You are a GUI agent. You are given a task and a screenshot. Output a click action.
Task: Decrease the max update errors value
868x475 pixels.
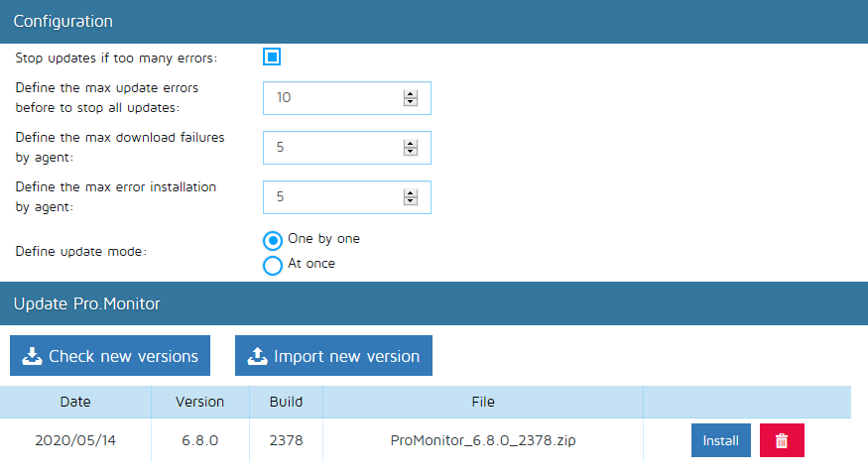pyautogui.click(x=411, y=102)
